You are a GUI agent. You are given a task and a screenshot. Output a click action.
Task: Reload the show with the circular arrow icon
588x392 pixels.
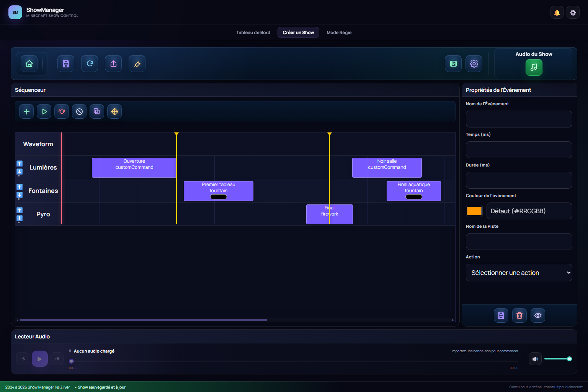point(90,64)
